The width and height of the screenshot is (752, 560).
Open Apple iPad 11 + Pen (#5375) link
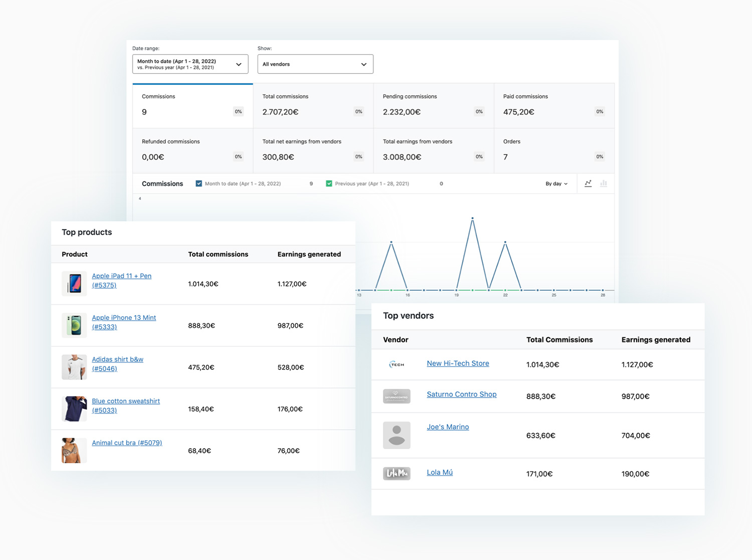(x=121, y=280)
